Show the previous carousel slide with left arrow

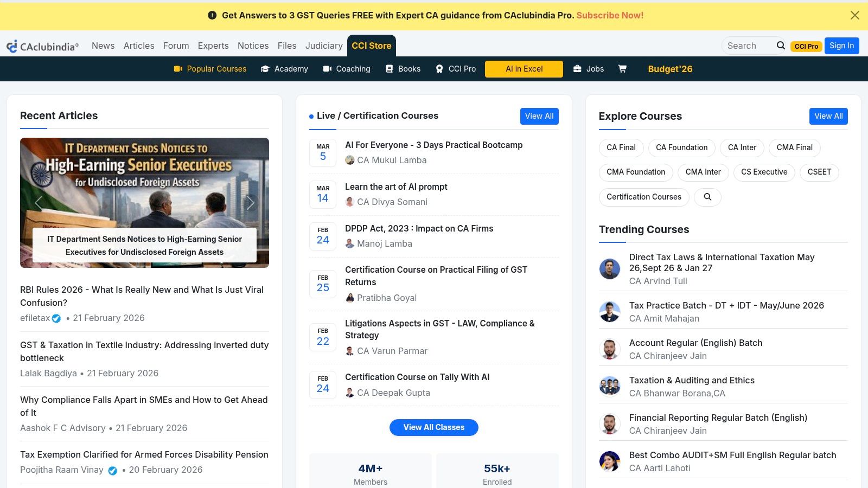tap(39, 203)
